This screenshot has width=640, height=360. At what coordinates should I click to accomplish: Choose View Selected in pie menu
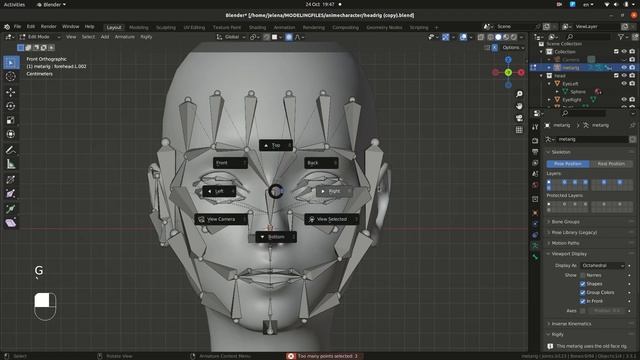click(x=332, y=219)
